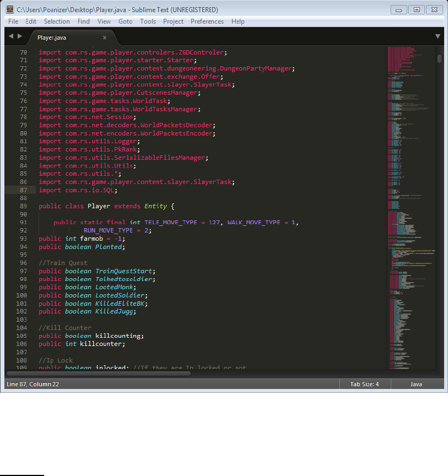
Task: Click the LootedMonk field
Action: pos(114,287)
